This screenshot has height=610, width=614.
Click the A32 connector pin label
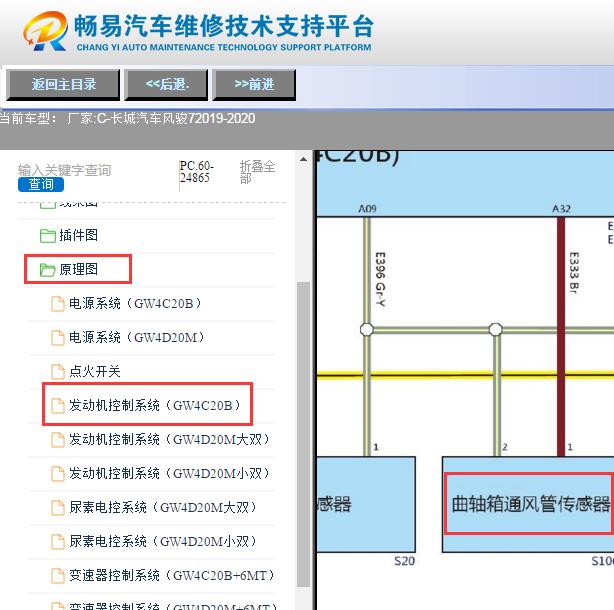pos(561,209)
